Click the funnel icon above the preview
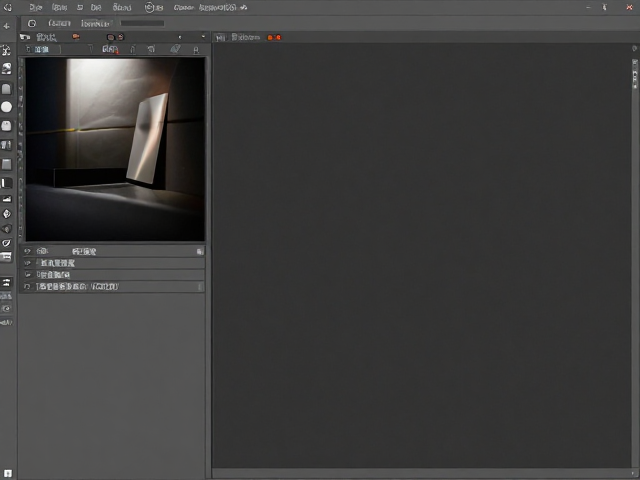The width and height of the screenshot is (640, 480). pos(91,49)
